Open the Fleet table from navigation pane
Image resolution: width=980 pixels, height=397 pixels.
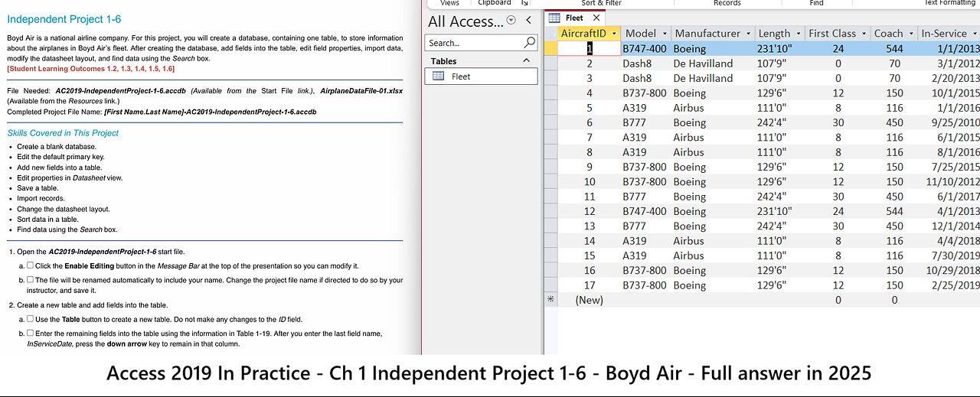[x=481, y=76]
